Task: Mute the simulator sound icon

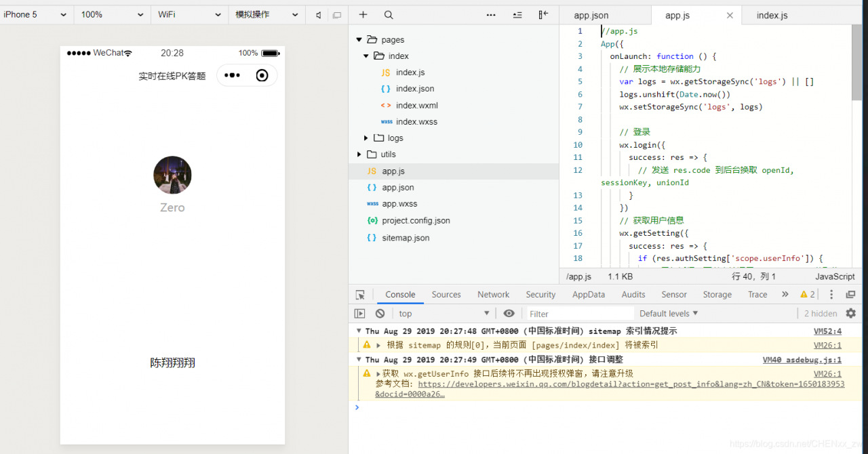Action: tap(318, 15)
